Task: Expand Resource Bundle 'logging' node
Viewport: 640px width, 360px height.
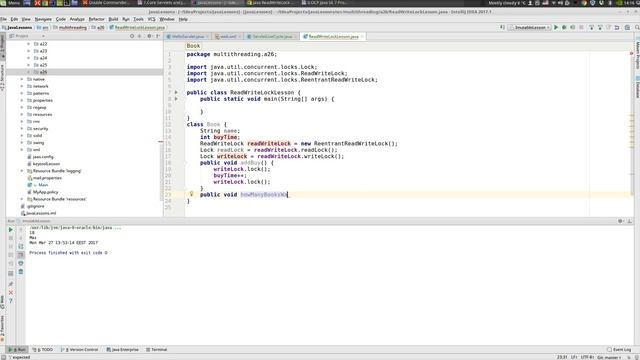Action: (22, 171)
